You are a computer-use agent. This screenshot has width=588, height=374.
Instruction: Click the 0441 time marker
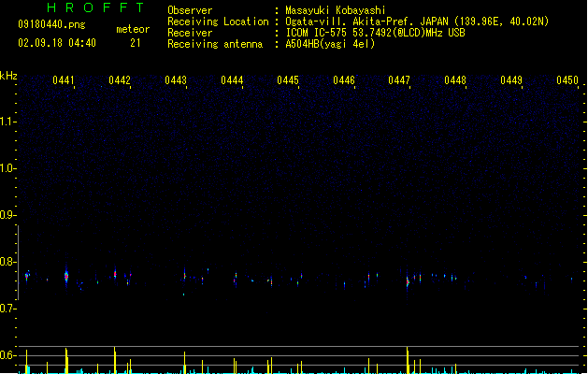pyautogui.click(x=64, y=80)
